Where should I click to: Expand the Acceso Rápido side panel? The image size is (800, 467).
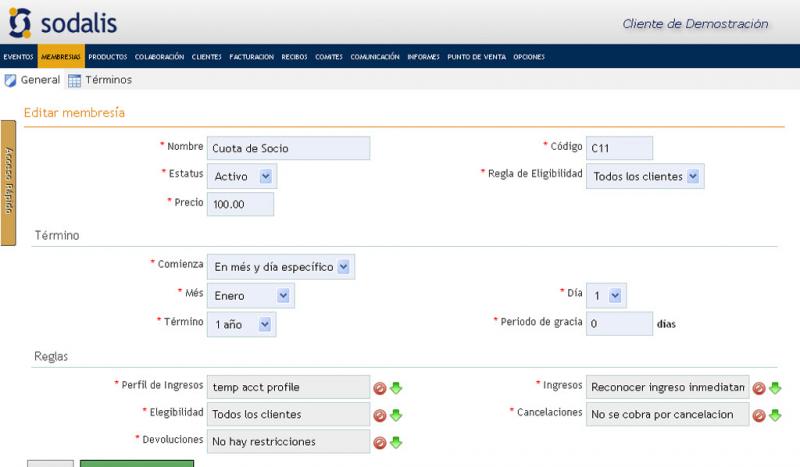8,183
